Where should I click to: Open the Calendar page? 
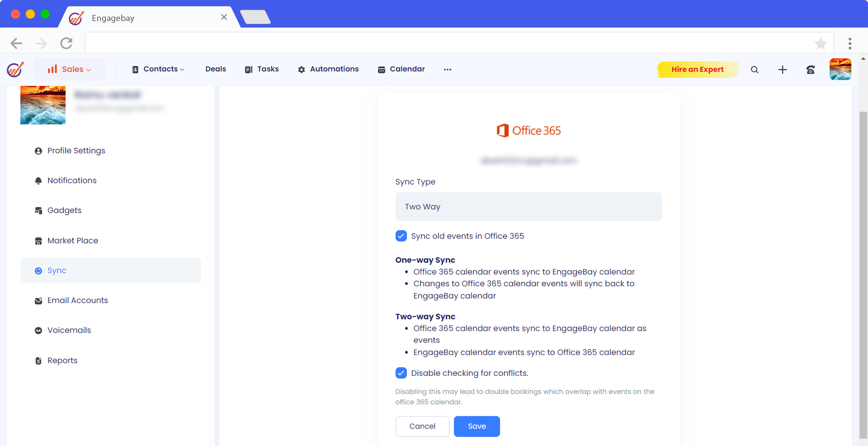[401, 69]
